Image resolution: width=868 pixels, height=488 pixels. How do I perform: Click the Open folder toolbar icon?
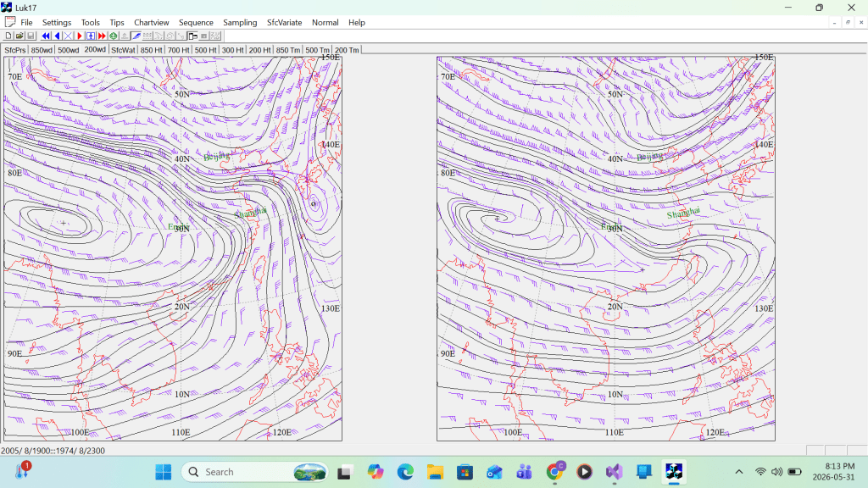(x=19, y=36)
